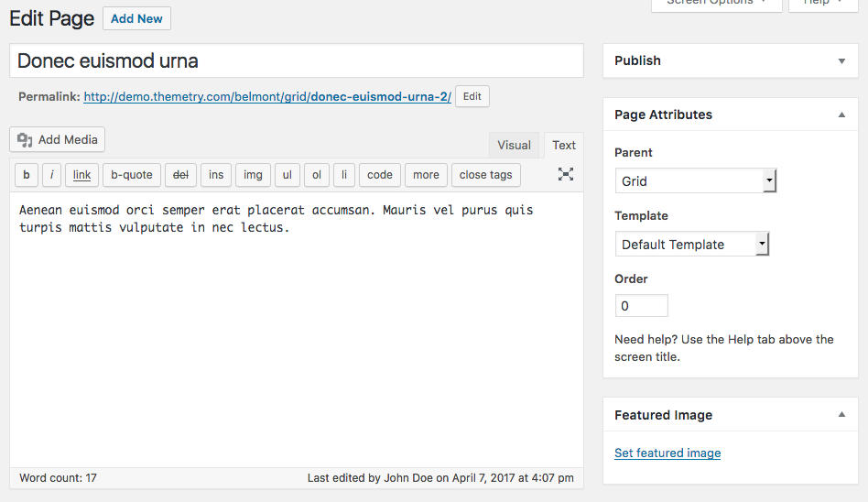Viewport: 868px width, 502px height.
Task: Insert bold tag with b button
Action: tap(27, 175)
